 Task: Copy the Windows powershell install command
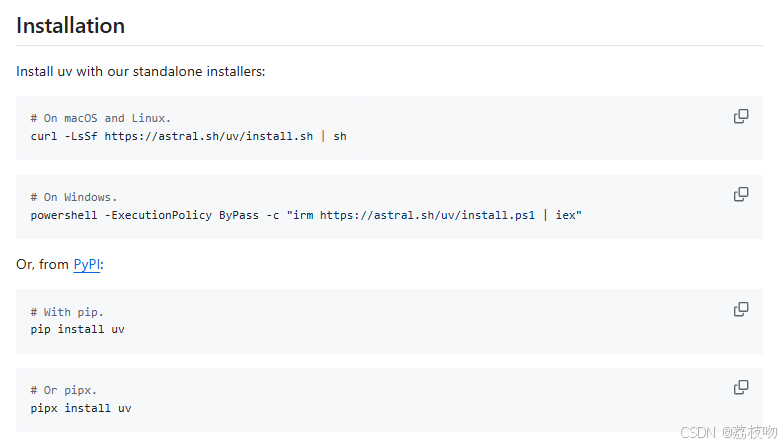[x=741, y=194]
